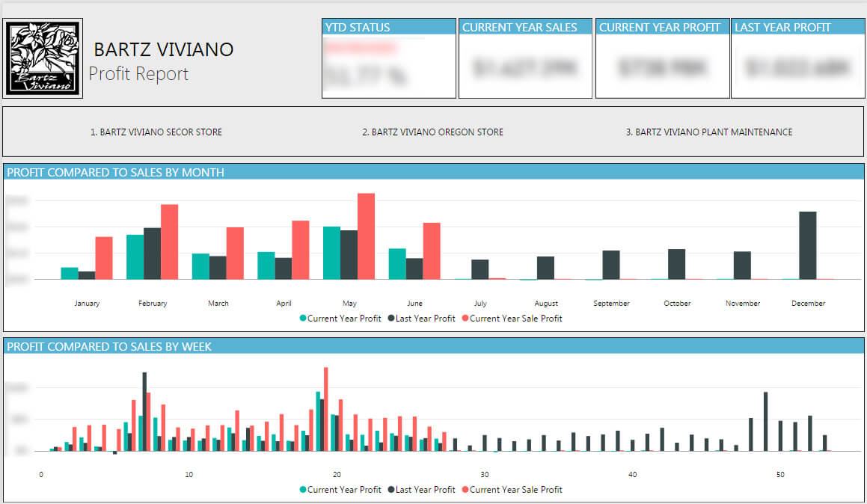Image resolution: width=867 pixels, height=504 pixels.
Task: Click red Current Year Sale Profit legend dot in monthly chart
Action: coord(465,319)
